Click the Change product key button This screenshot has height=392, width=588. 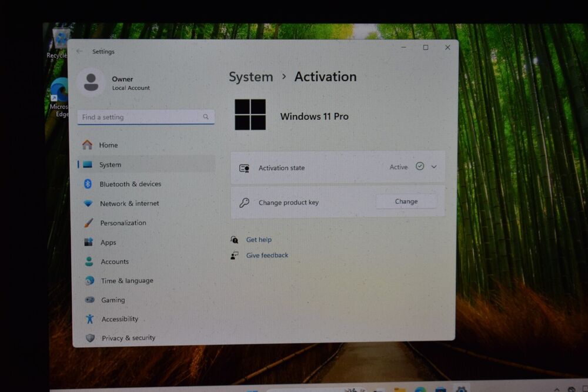click(406, 202)
